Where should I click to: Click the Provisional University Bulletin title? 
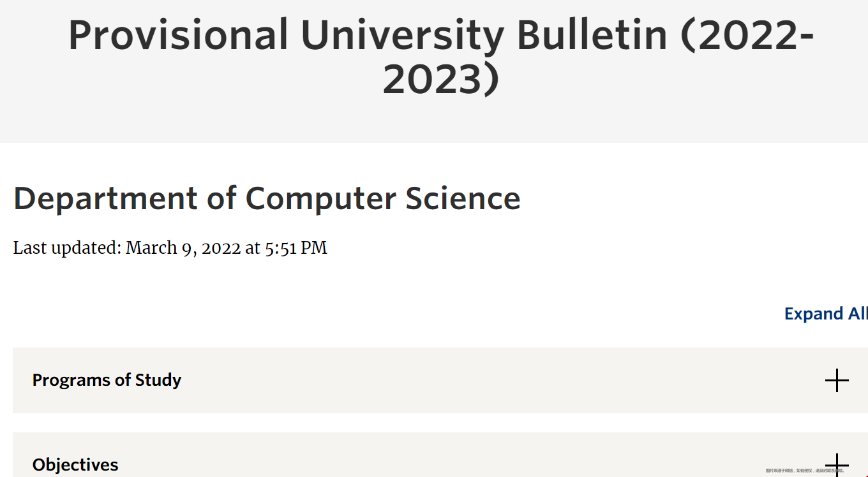click(x=441, y=57)
